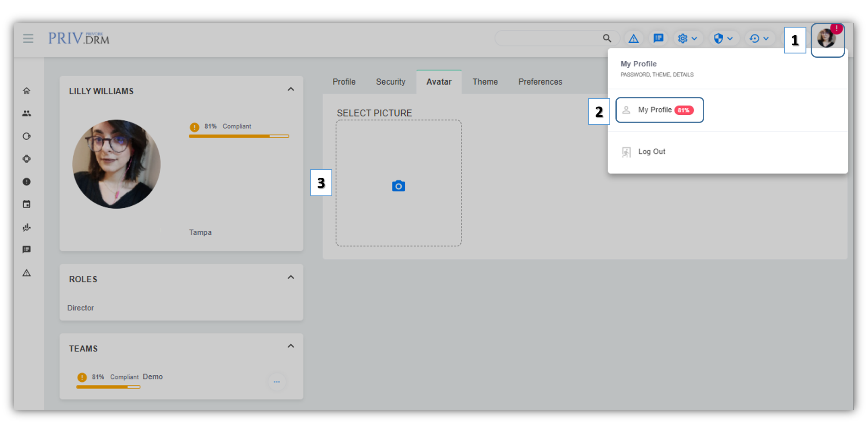
Task: Select My Profile 81% menu item
Action: [659, 110]
